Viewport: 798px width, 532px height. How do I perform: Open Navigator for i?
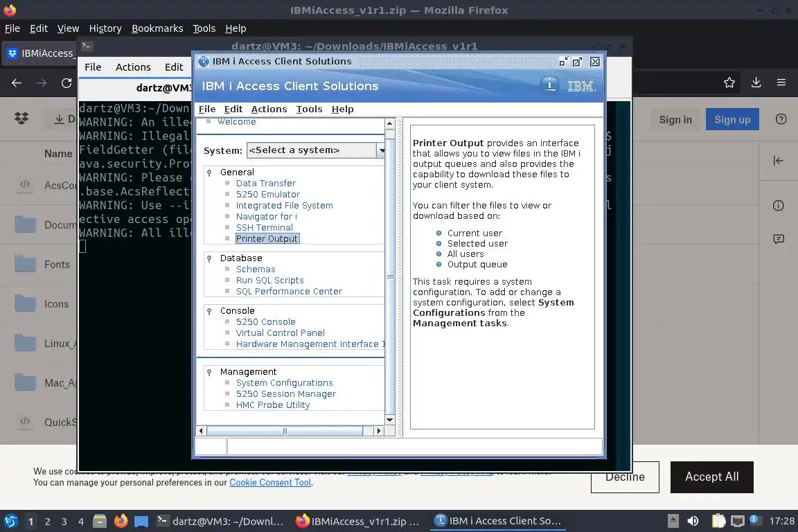pyautogui.click(x=266, y=217)
